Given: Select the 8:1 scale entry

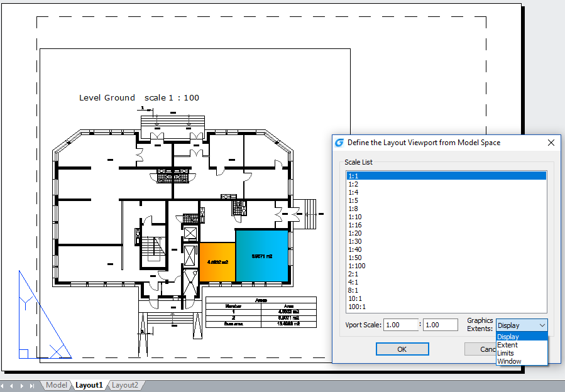Looking at the screenshot, I should pyautogui.click(x=446, y=290).
